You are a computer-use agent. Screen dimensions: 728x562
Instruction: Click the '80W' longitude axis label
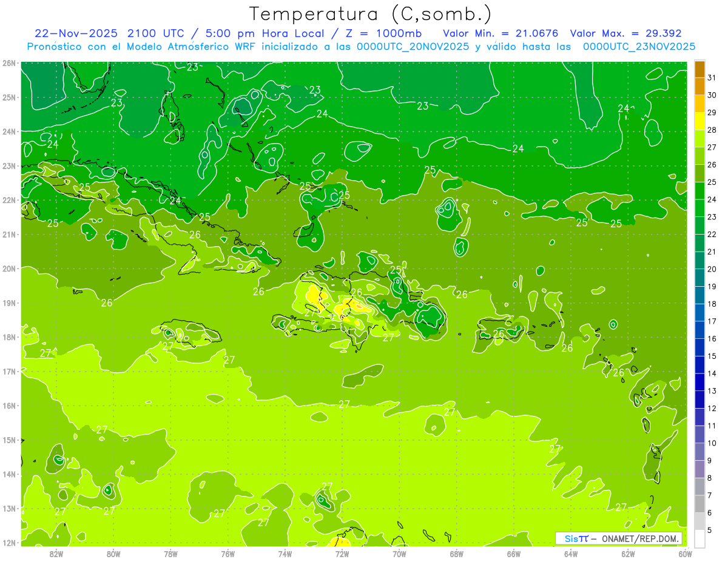click(113, 554)
